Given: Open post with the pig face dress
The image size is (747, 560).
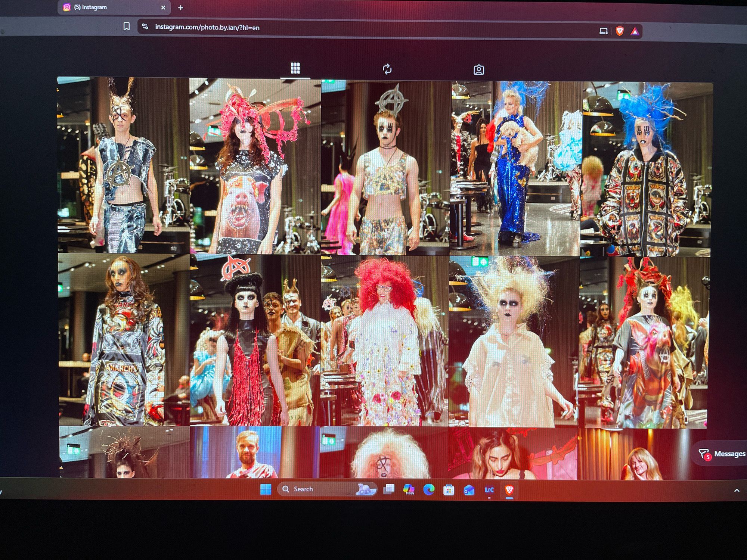Looking at the screenshot, I should coord(255,166).
